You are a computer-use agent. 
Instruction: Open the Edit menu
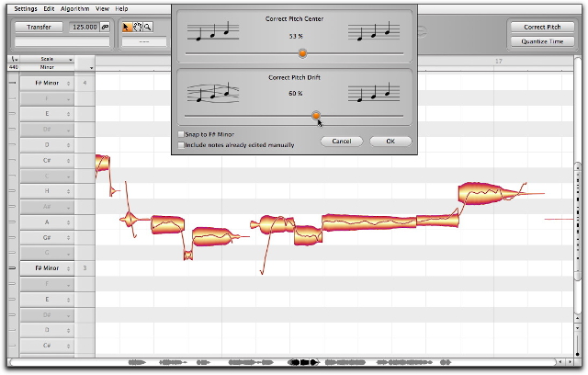(49, 8)
